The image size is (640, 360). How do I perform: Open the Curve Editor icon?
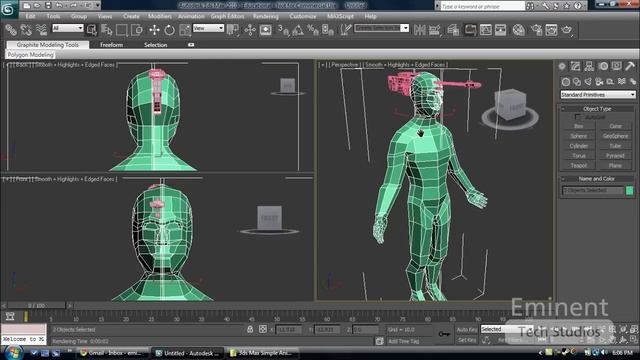point(486,30)
